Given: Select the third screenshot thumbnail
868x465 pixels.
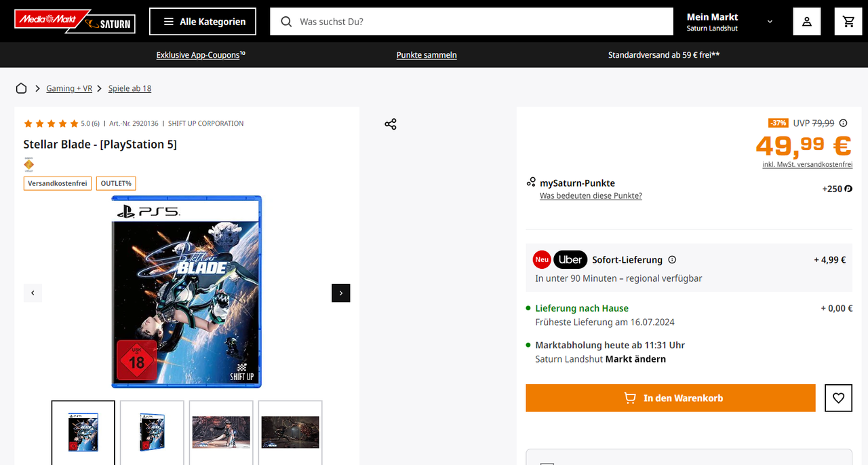Looking at the screenshot, I should click(221, 432).
